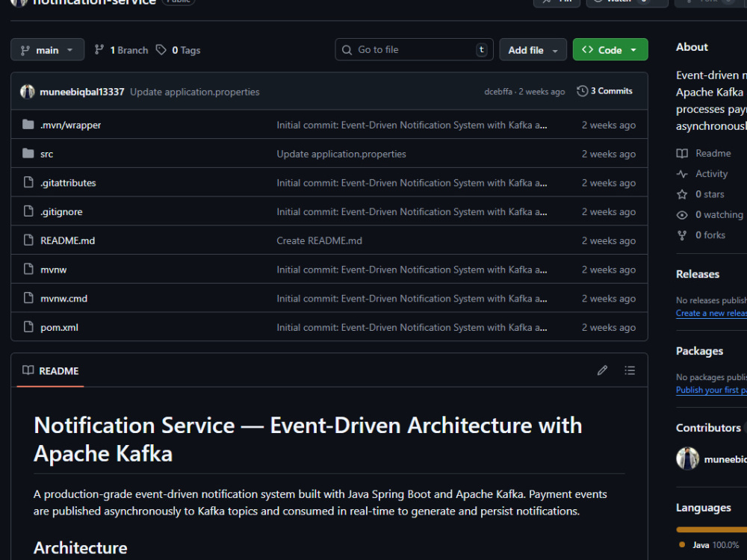Open the Packages heading link
747x560 pixels.
pyautogui.click(x=699, y=351)
